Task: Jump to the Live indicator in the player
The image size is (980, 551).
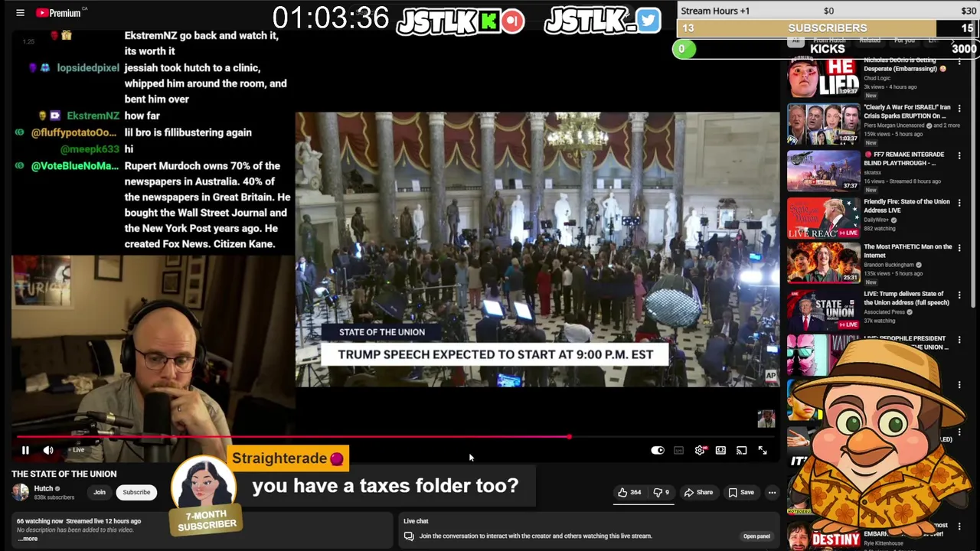Action: click(78, 451)
